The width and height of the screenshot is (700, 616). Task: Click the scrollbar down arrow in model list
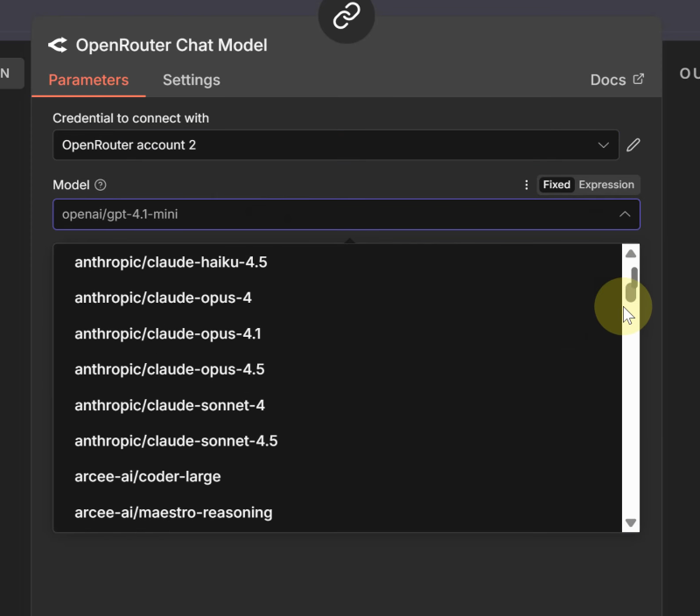coord(630,522)
